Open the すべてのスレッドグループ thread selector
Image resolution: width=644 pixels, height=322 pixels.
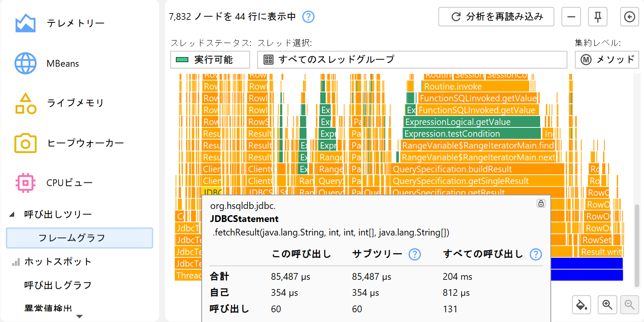[411, 60]
